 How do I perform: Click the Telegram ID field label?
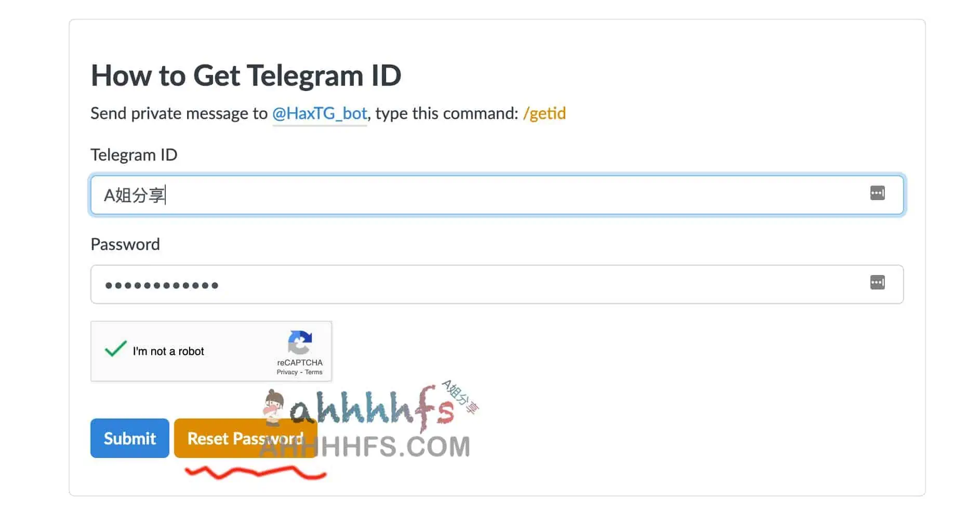point(134,155)
